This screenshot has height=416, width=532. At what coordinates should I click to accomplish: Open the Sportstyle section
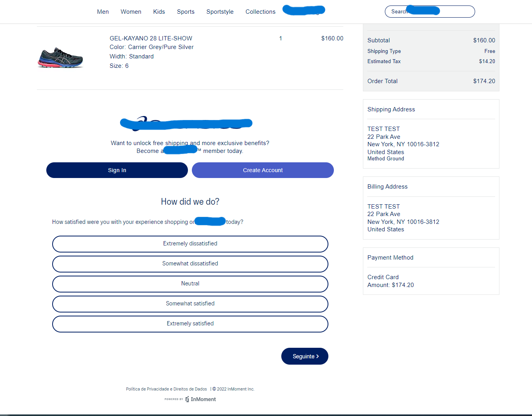click(x=220, y=11)
